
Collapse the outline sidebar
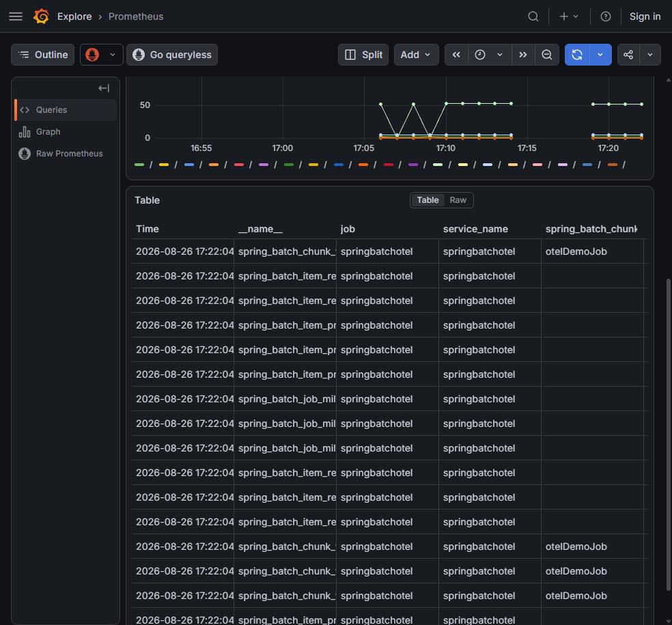coord(104,88)
